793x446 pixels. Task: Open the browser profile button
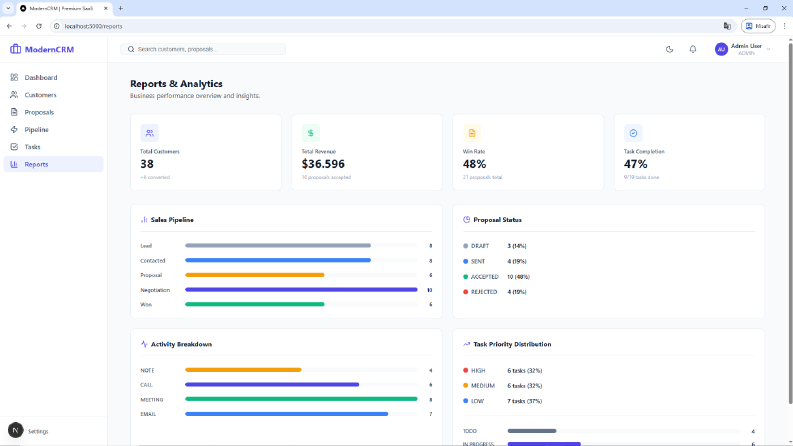[758, 26]
